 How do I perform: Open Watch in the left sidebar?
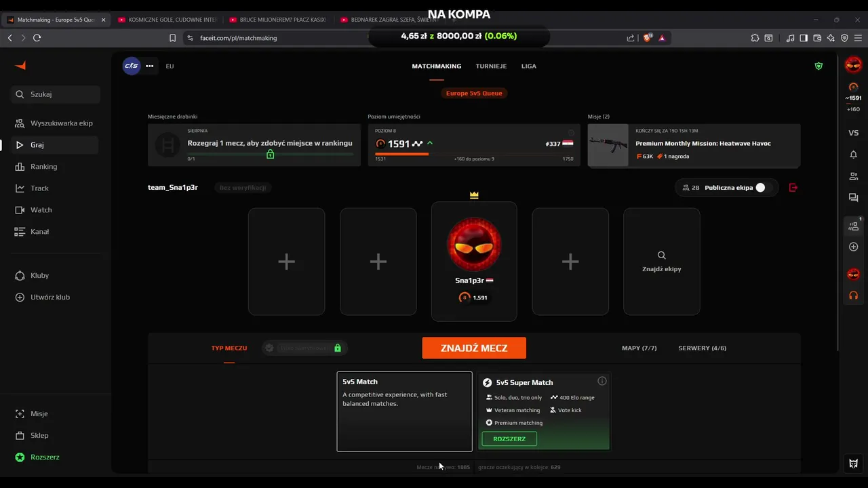pyautogui.click(x=54, y=210)
